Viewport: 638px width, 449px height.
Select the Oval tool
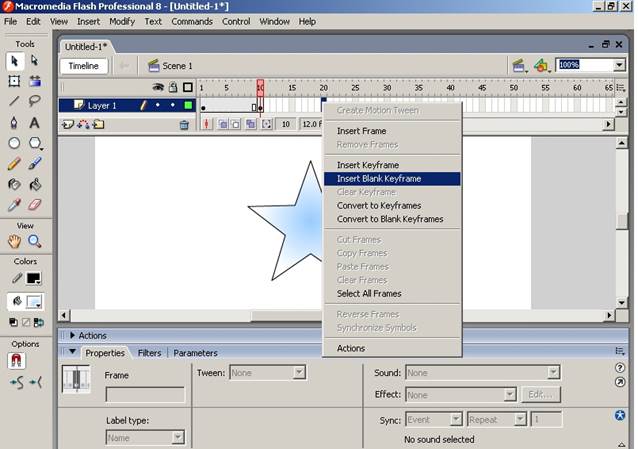(14, 143)
